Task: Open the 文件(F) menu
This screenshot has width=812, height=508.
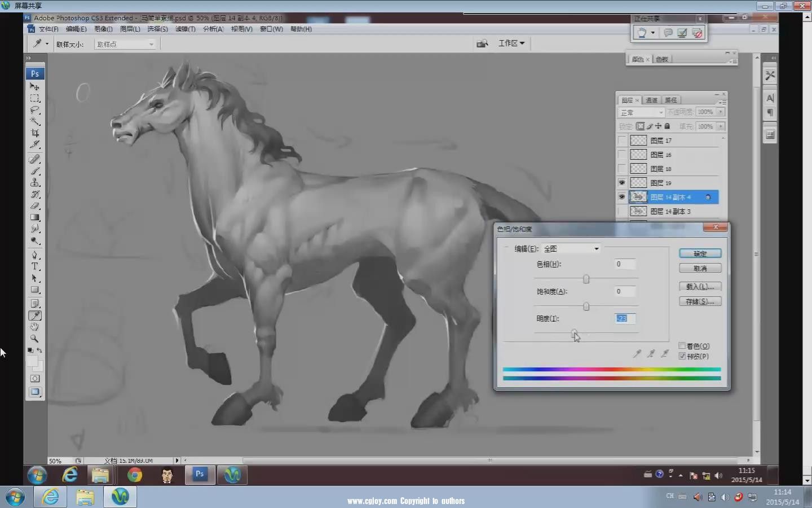Action: tap(48, 29)
